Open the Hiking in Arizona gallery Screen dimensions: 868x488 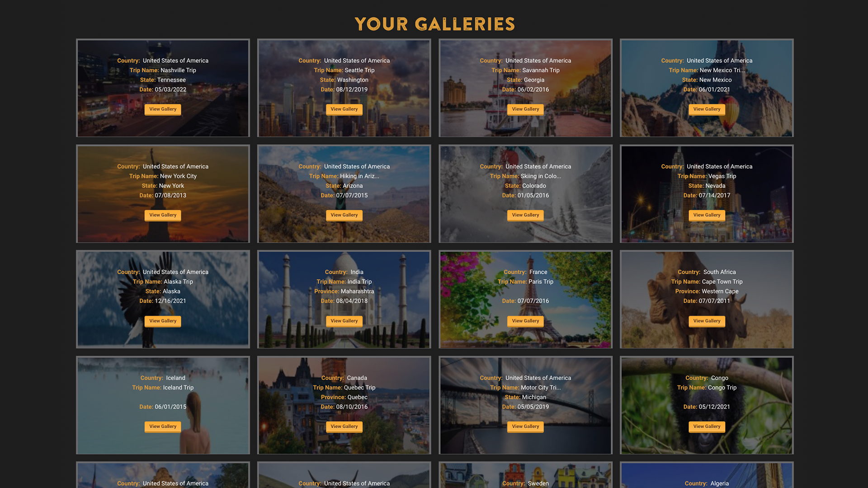click(344, 215)
